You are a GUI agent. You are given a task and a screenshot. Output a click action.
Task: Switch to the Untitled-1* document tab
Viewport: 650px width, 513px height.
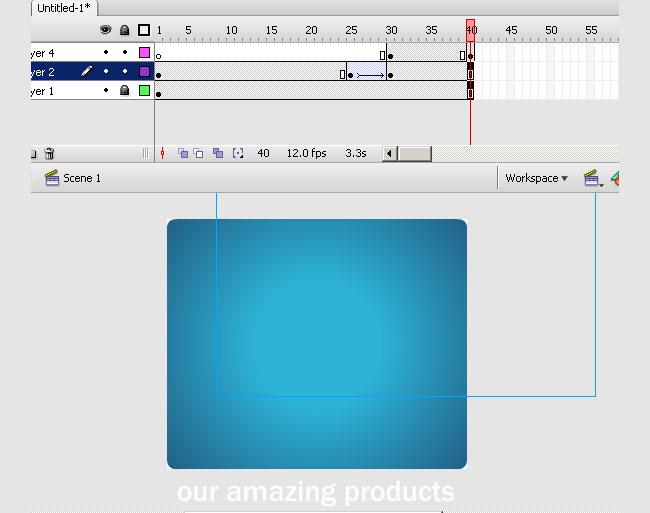(x=63, y=8)
